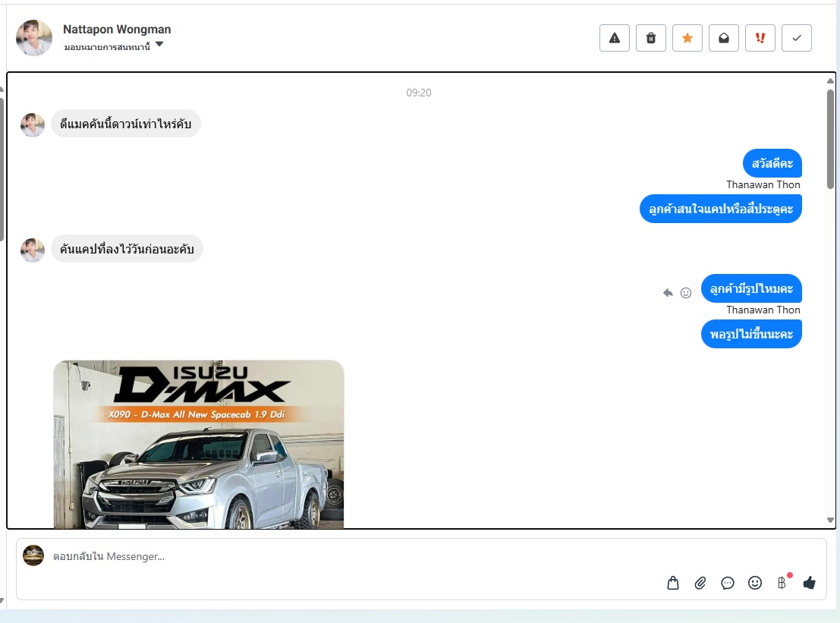Screen dimensions: 840x623
Task: Click chat scrollbar down arrow
Action: 830,520
